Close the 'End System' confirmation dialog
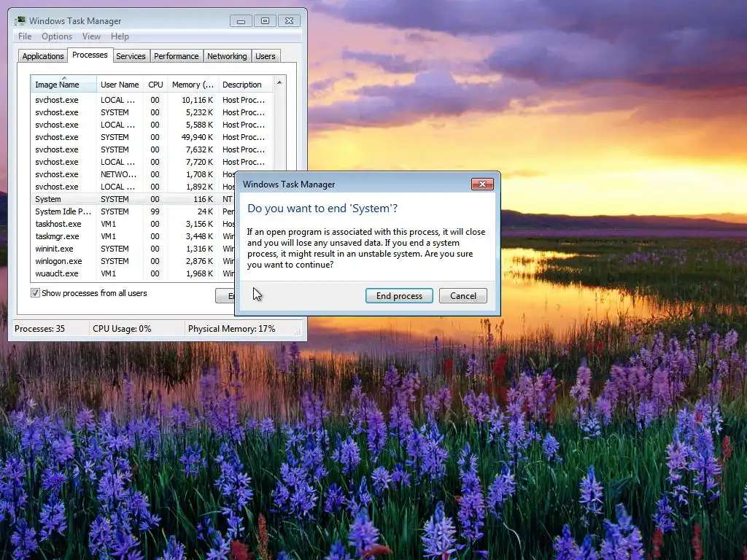Image resolution: width=747 pixels, height=560 pixels. tap(482, 184)
